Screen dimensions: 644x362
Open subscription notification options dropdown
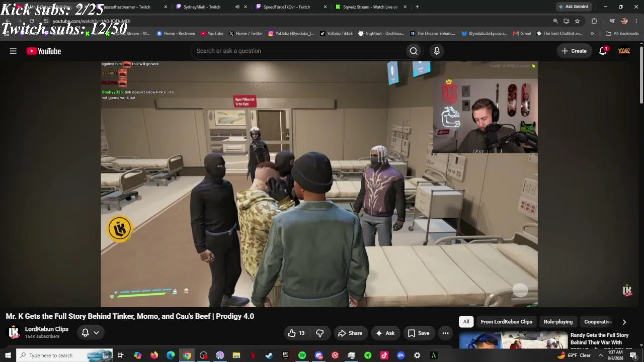tap(91, 332)
